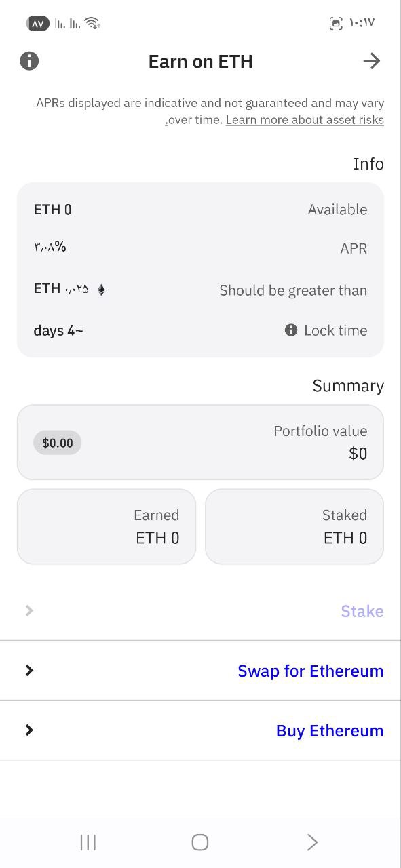Open the Earned ETH 0 card

point(107,526)
